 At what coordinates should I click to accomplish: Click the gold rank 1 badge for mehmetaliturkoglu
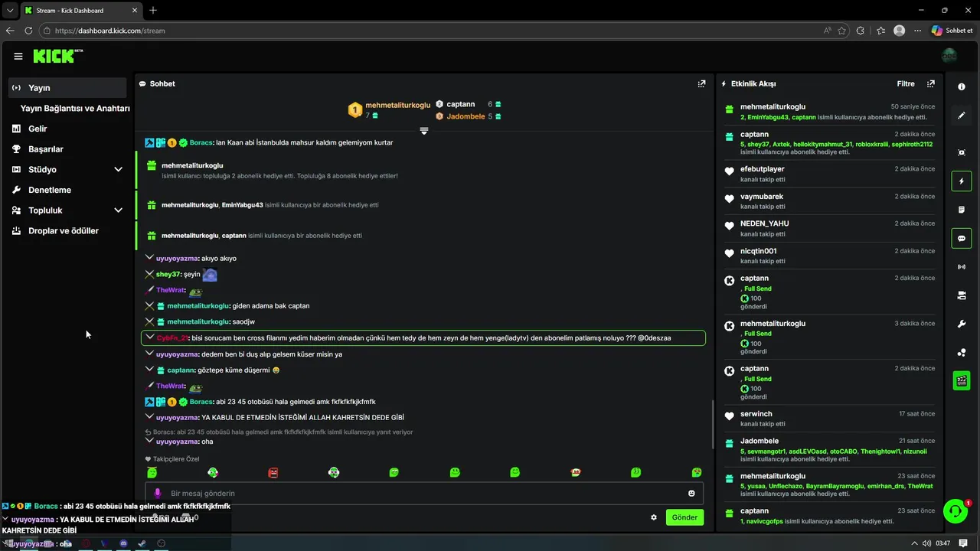355,109
